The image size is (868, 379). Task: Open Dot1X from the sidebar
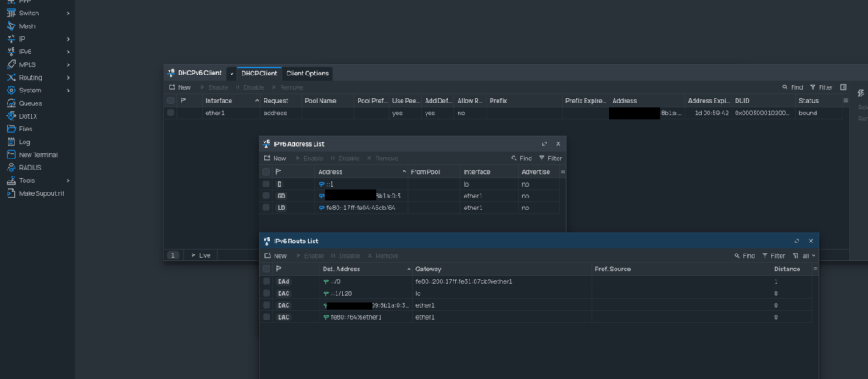(30, 116)
